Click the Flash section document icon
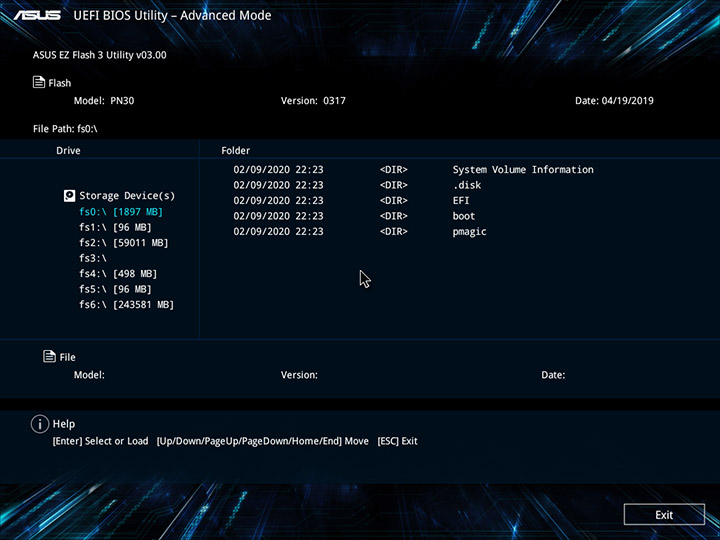The image size is (720, 540). click(39, 82)
